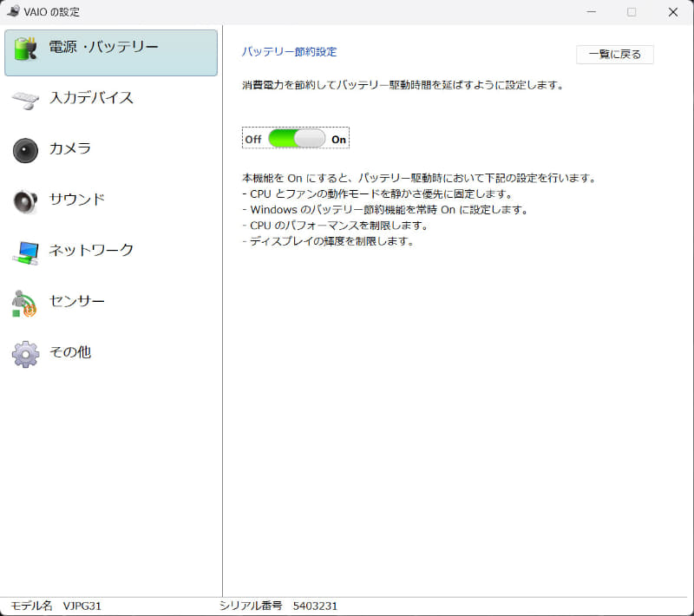Click the バッテリー節約設定 heading link
Viewport: 694px width, 616px height.
pos(289,52)
